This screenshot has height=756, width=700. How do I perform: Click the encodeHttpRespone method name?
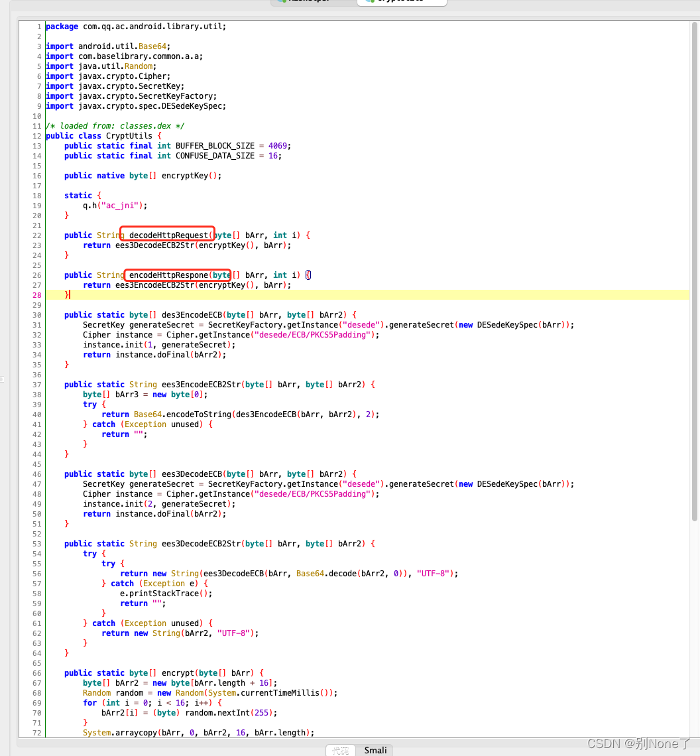(168, 275)
